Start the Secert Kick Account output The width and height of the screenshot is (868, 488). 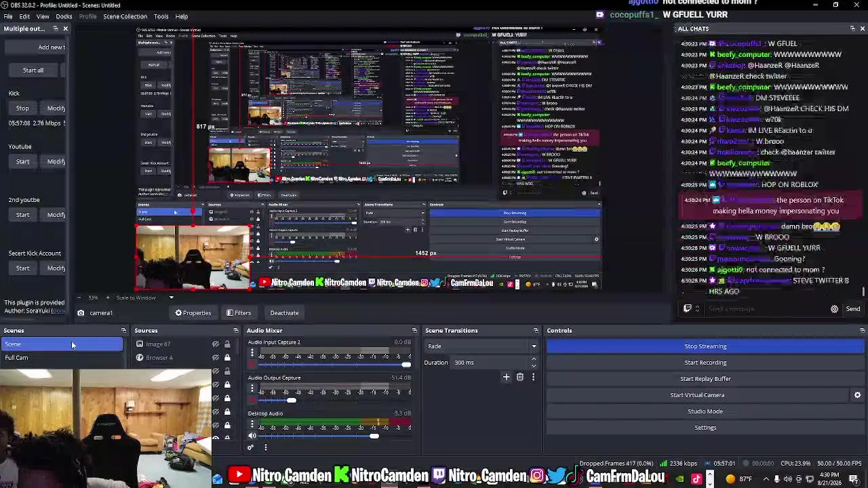[22, 268]
